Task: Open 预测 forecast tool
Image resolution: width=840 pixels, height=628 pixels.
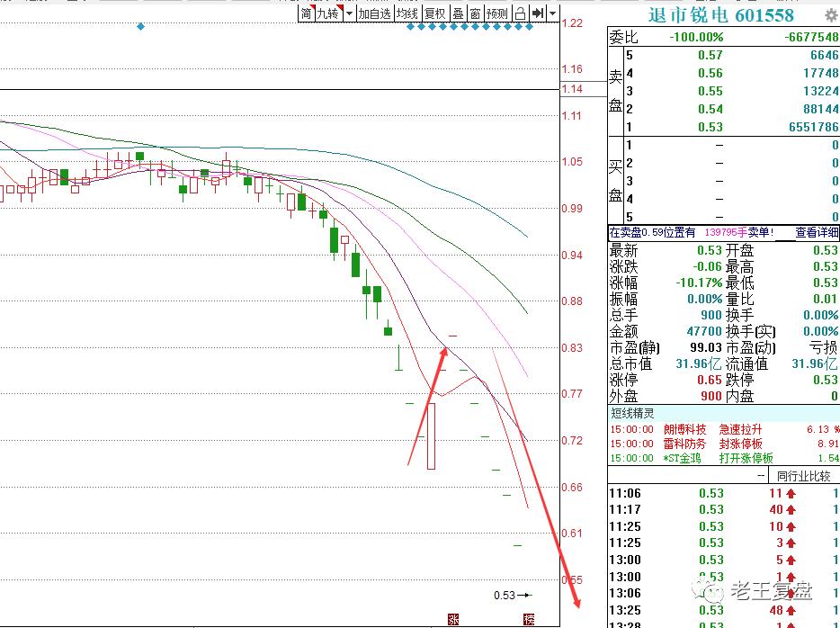Action: pos(497,13)
